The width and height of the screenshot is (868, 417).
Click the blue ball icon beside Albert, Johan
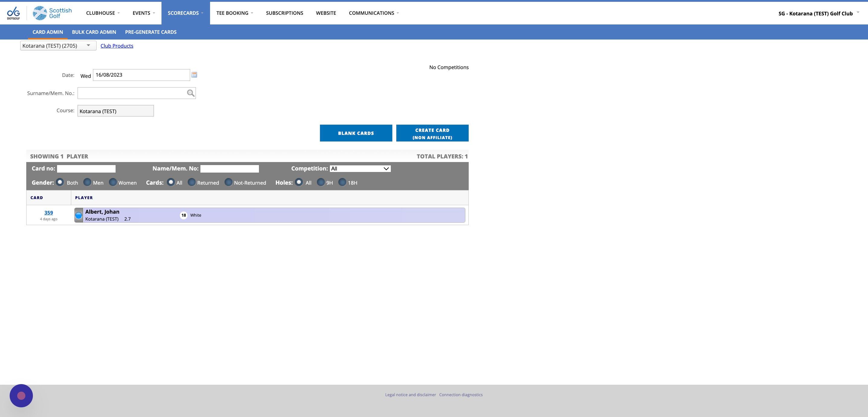click(x=78, y=215)
